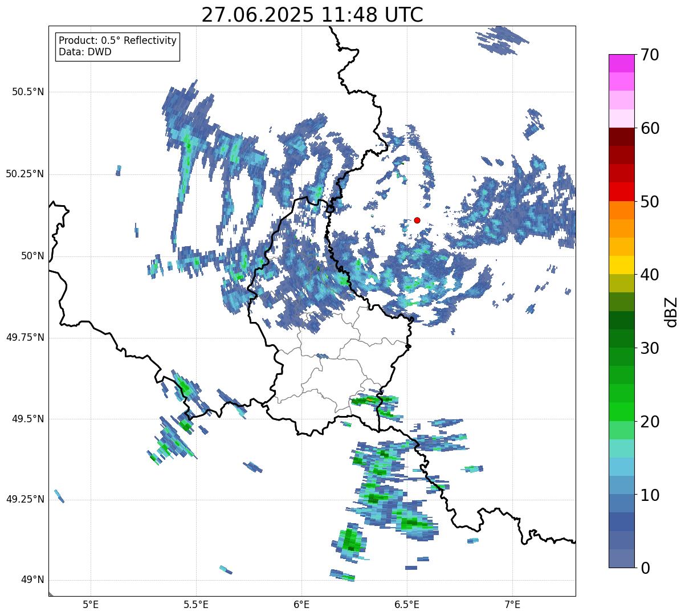685x616 pixels.
Task: Click the 'Data: DWD' text
Action: [x=85, y=52]
